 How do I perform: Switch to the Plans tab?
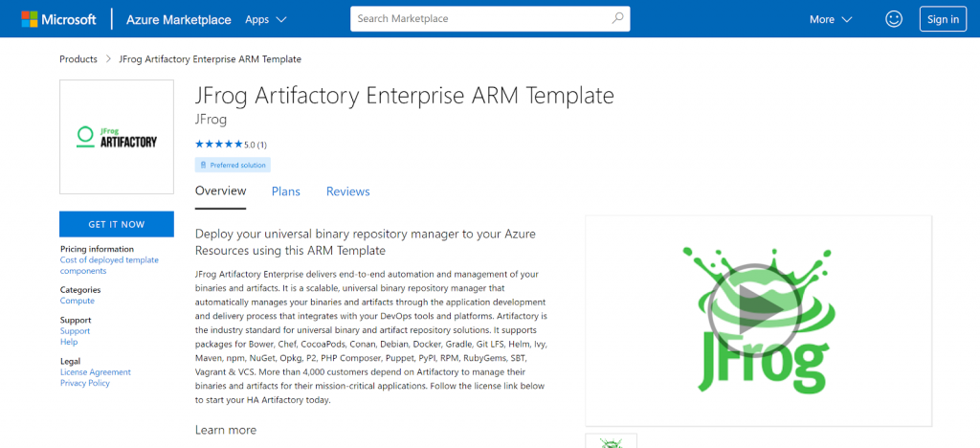click(285, 191)
